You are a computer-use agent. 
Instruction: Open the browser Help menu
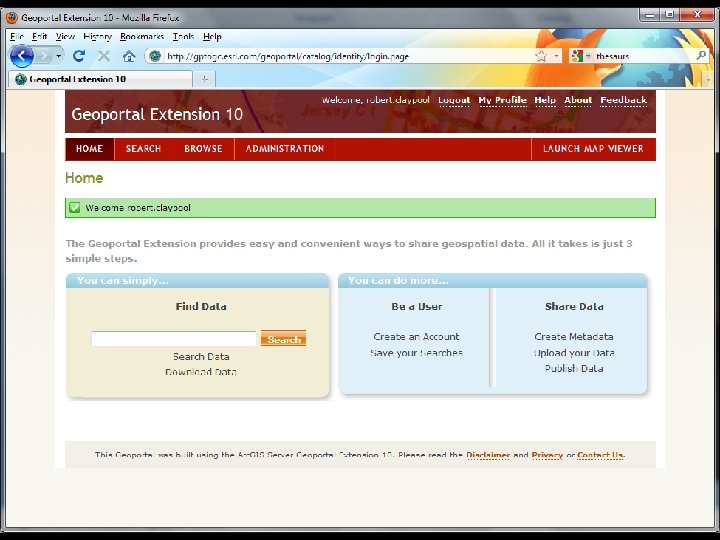[212, 36]
